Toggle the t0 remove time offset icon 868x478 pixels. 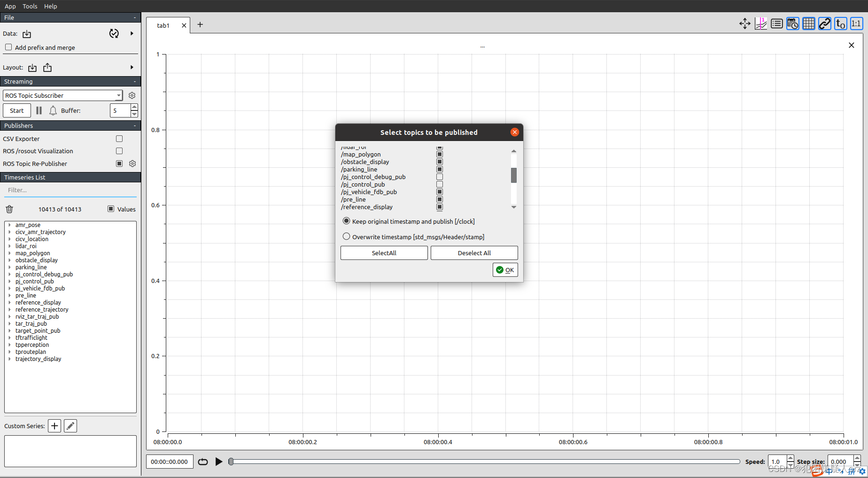click(x=840, y=23)
